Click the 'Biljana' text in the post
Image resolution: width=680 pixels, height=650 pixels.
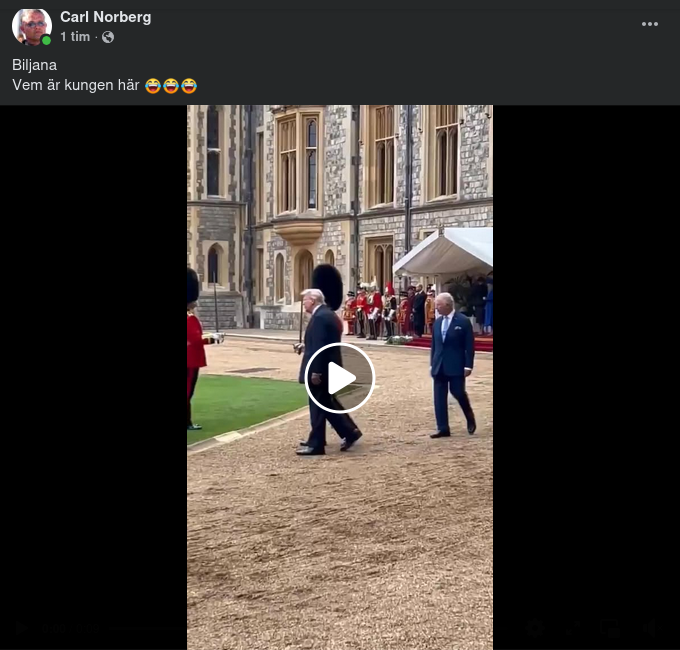(x=34, y=65)
